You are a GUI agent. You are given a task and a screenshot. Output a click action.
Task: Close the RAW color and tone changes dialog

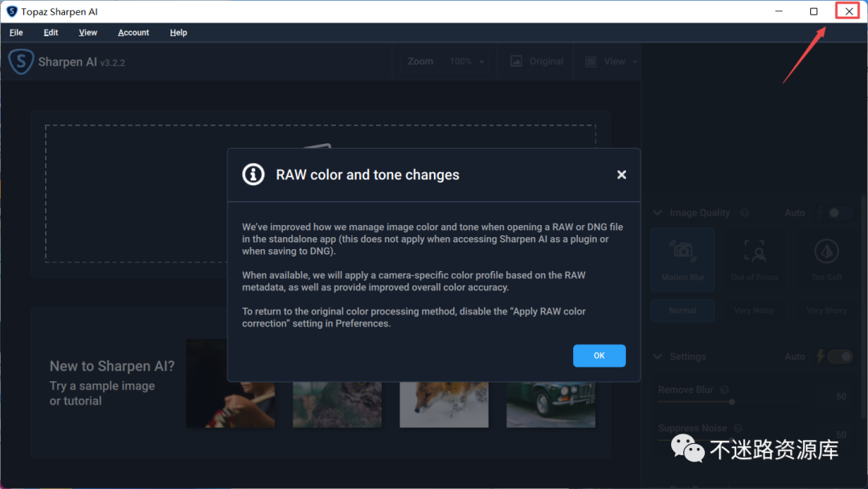tap(621, 175)
